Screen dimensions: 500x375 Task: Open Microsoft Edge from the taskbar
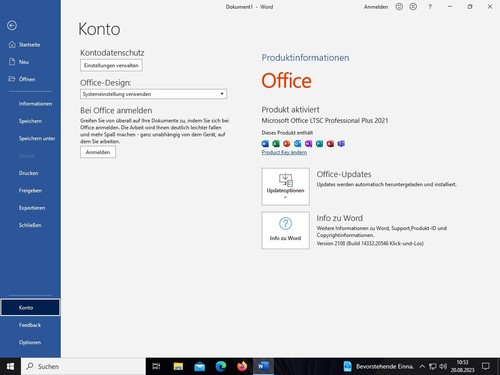coord(221,366)
